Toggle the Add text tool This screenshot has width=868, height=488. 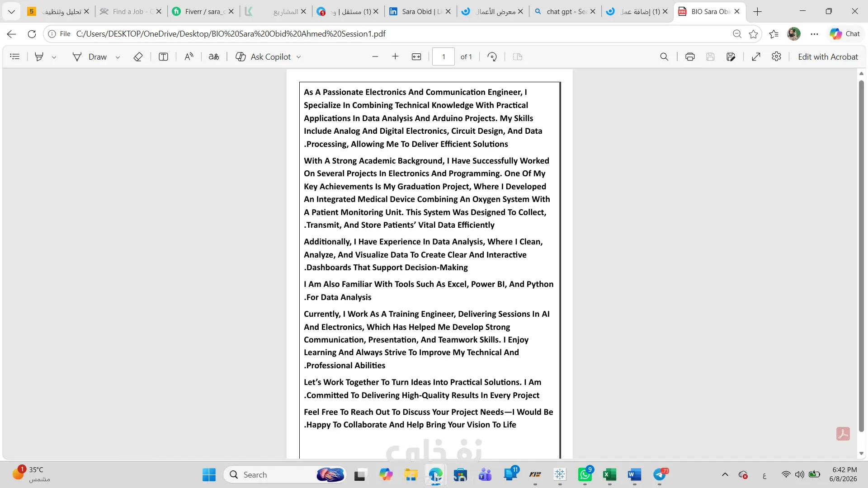[x=164, y=56]
